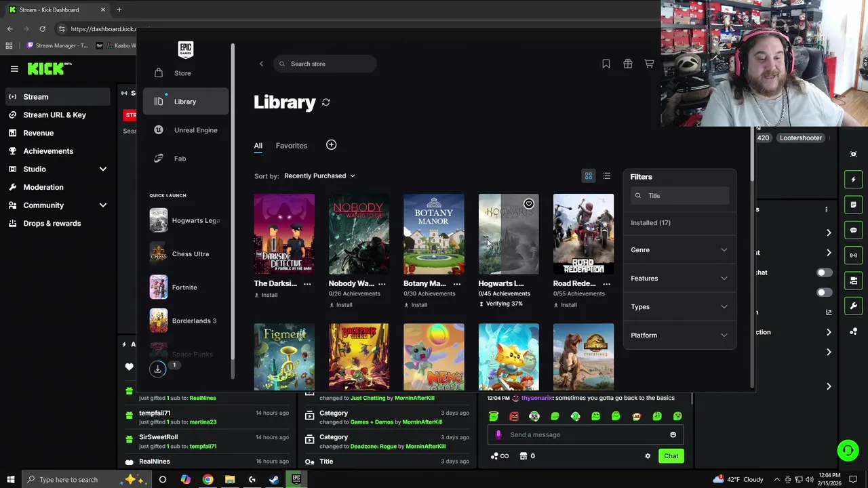Viewport: 868px width, 488px height.
Task: Install Botany Manor
Action: (416, 305)
